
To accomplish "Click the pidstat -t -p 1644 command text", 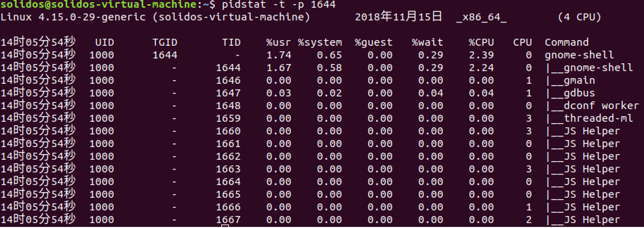I will 279,5.
